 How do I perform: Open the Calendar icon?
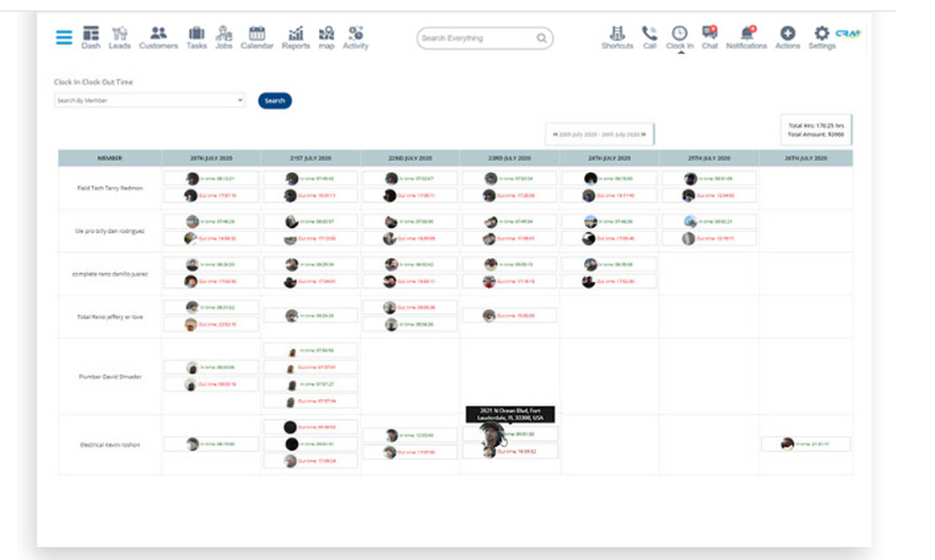[257, 36]
